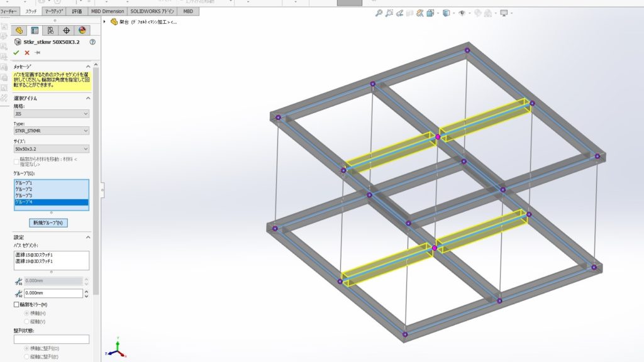Open the 規格 JIS dropdown
Screen dimensions: 644x362
point(51,114)
